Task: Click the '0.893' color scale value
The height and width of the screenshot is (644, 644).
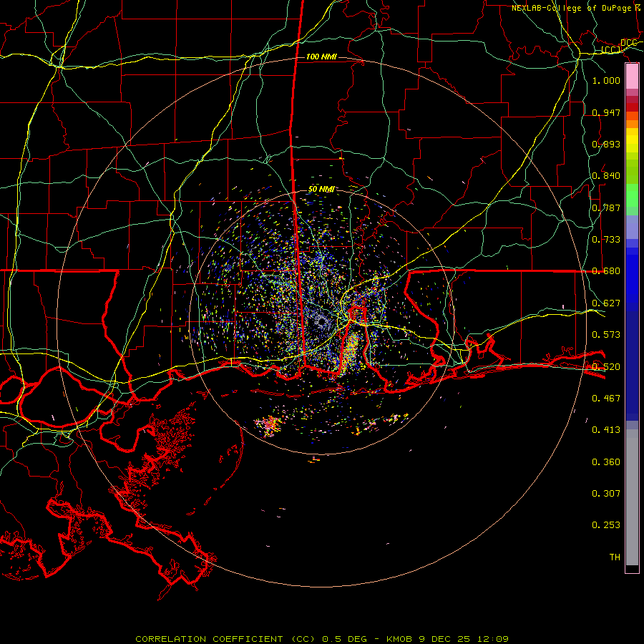Action: pos(606,144)
